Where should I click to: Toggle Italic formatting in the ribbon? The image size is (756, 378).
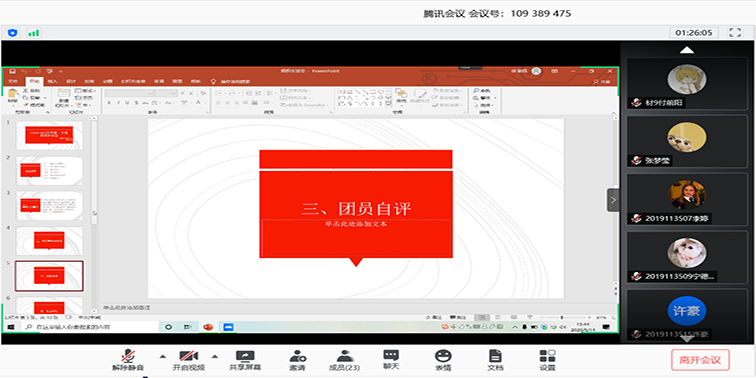(118, 103)
